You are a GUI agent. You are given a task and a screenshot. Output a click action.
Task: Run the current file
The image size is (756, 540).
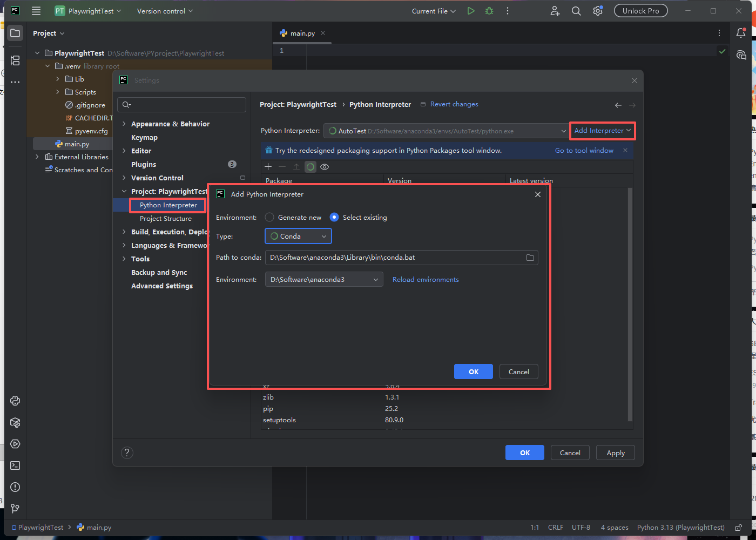pos(471,11)
